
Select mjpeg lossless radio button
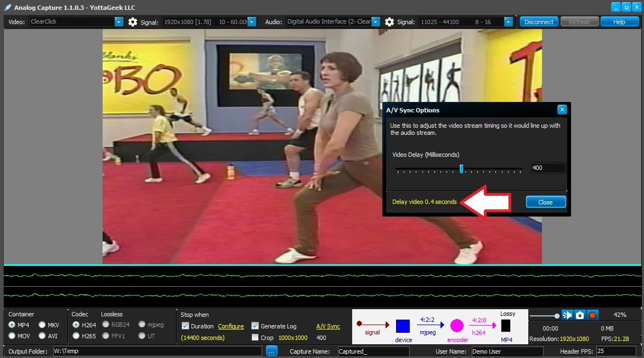pyautogui.click(x=142, y=325)
